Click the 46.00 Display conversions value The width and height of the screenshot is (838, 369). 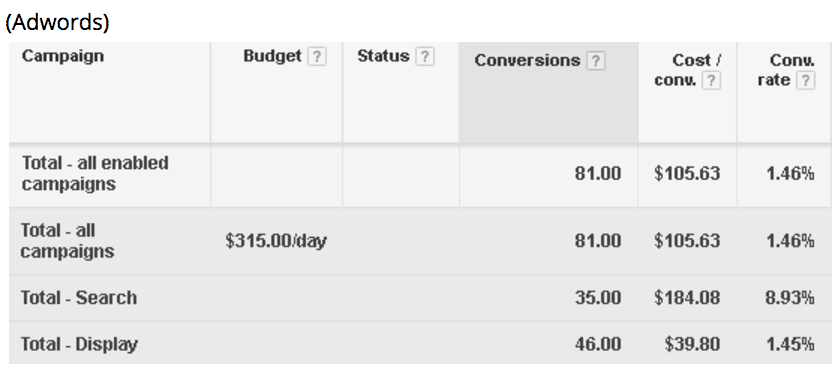click(x=598, y=344)
